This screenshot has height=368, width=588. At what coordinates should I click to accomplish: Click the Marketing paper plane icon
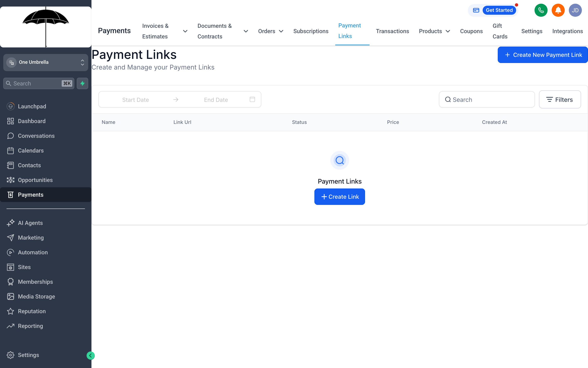pyautogui.click(x=10, y=238)
